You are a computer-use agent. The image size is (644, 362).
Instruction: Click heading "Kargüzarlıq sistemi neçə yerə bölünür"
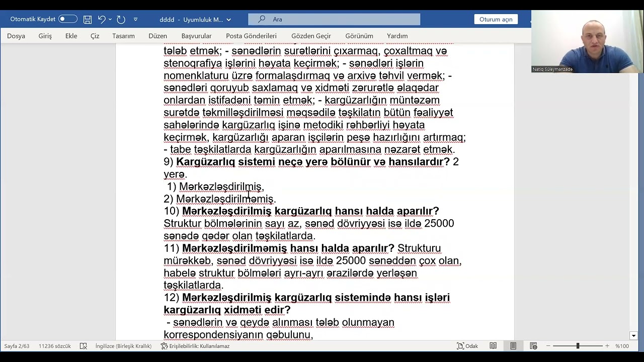[x=273, y=162]
